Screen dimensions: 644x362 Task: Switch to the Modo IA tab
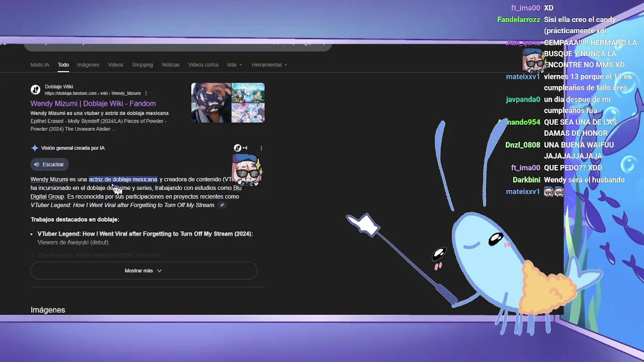point(40,65)
